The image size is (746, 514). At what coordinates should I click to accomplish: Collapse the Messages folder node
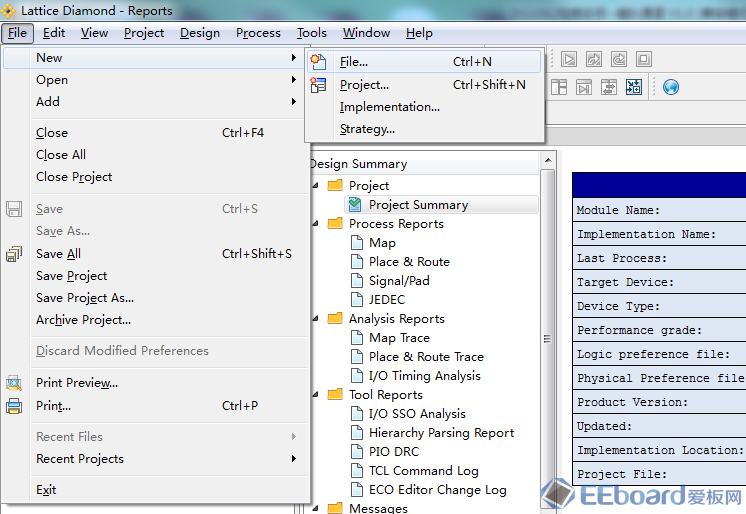315,508
